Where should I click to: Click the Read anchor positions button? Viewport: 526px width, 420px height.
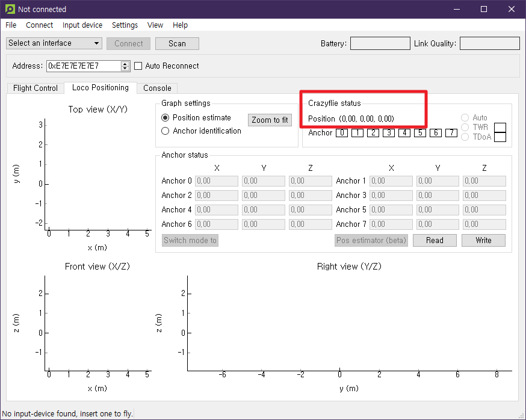point(435,240)
